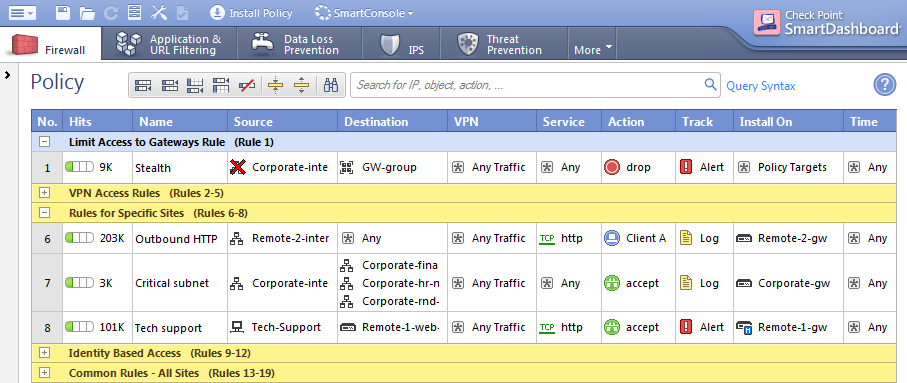
Task: Click the fourth add-rule grid icon in policy toolbar
Action: click(221, 86)
